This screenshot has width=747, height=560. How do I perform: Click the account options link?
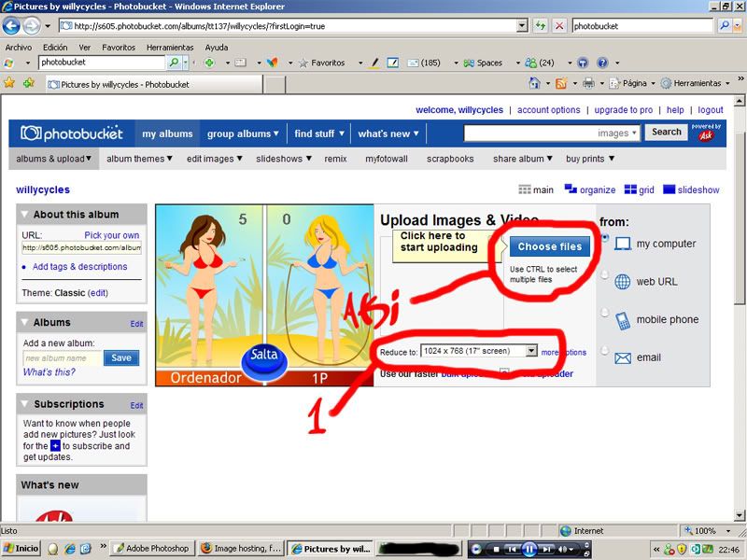[548, 110]
